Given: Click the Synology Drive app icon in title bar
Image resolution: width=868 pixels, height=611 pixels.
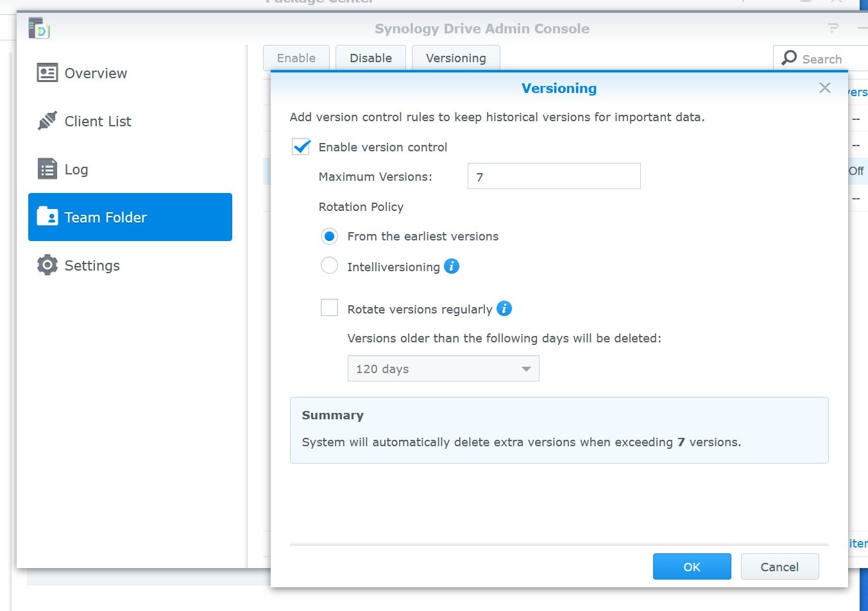Looking at the screenshot, I should [39, 29].
